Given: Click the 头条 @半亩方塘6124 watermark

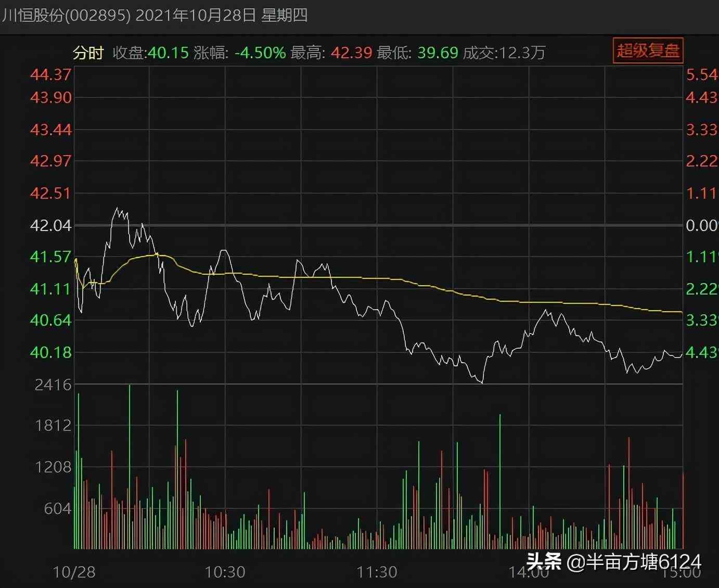Looking at the screenshot, I should pos(613,561).
